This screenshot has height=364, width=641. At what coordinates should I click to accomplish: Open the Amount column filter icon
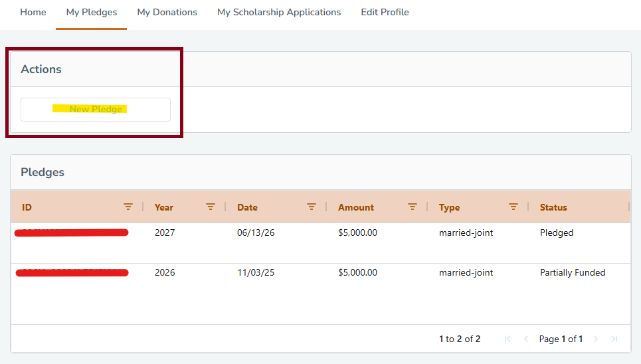[x=412, y=207]
